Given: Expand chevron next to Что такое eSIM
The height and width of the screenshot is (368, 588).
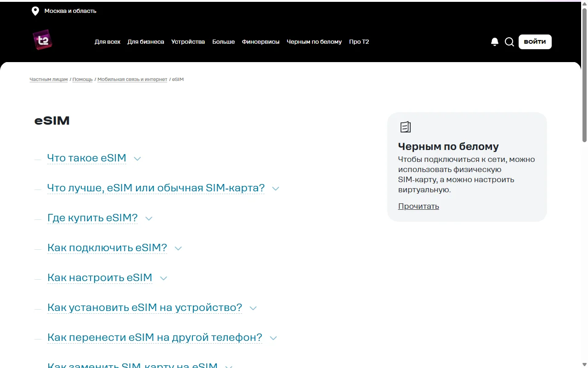Looking at the screenshot, I should pos(137,159).
